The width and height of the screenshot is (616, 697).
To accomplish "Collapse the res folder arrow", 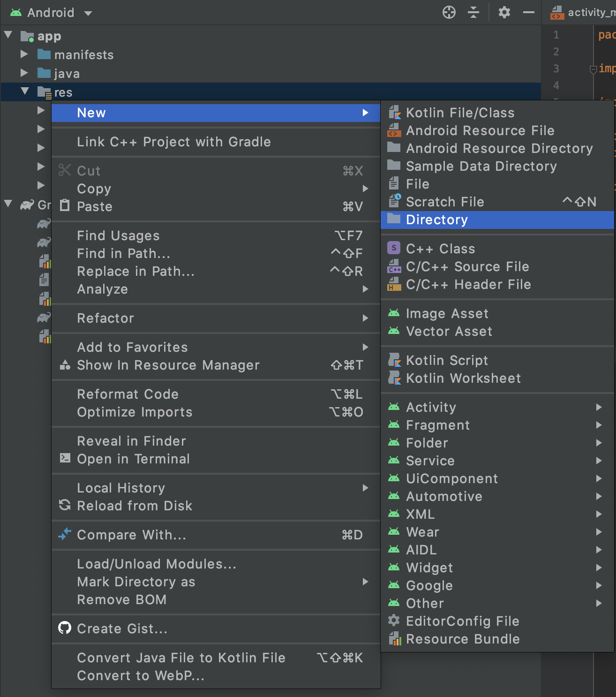I will [25, 91].
